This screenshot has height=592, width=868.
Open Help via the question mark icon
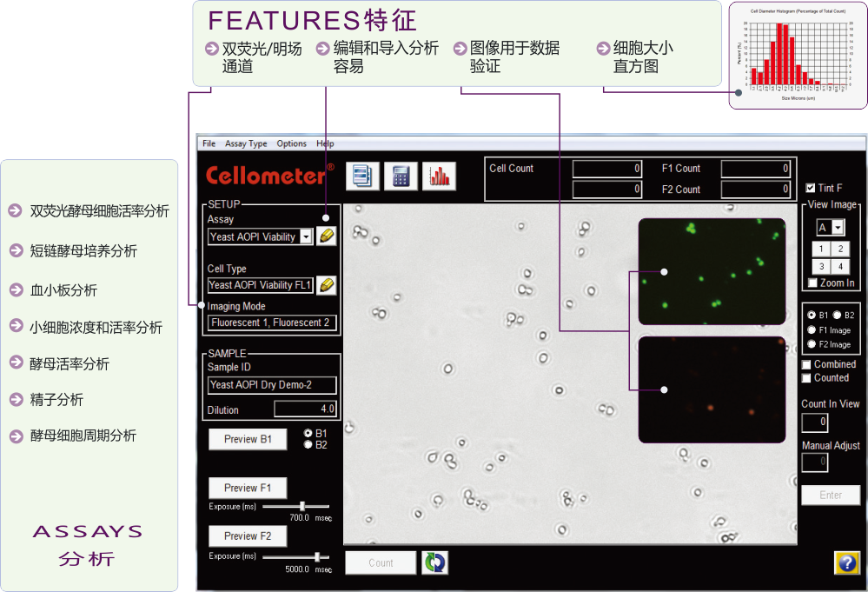coord(846,562)
